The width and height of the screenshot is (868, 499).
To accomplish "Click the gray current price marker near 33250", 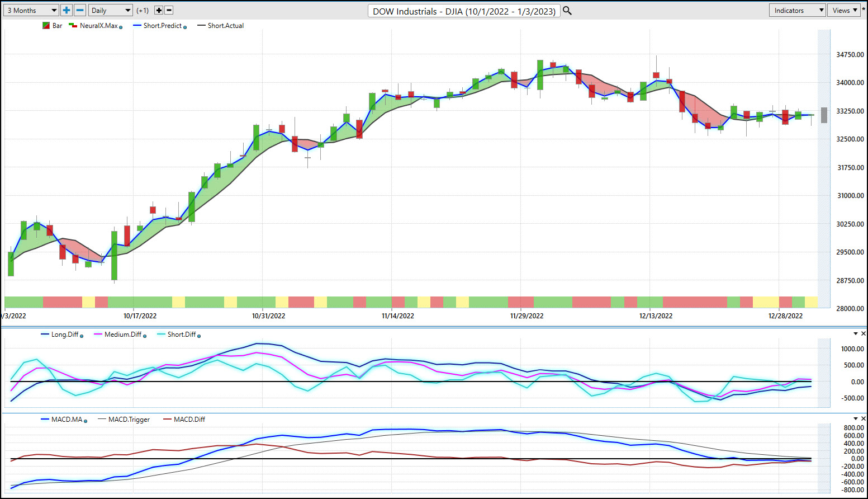I will [x=824, y=115].
